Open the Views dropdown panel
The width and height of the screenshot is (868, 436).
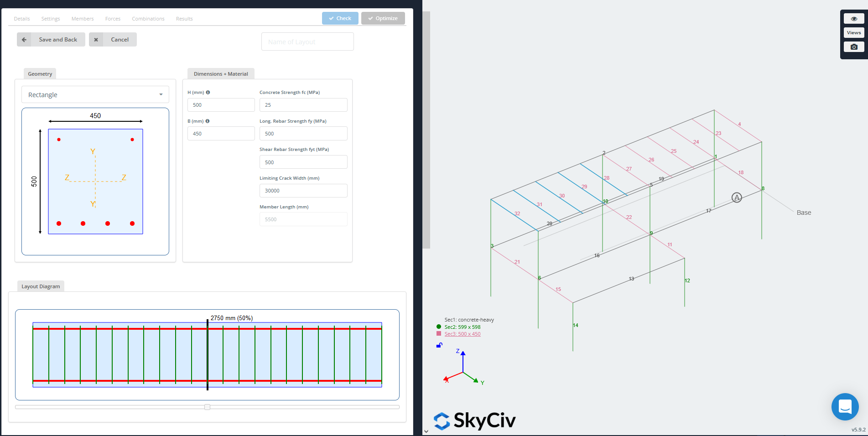click(853, 32)
